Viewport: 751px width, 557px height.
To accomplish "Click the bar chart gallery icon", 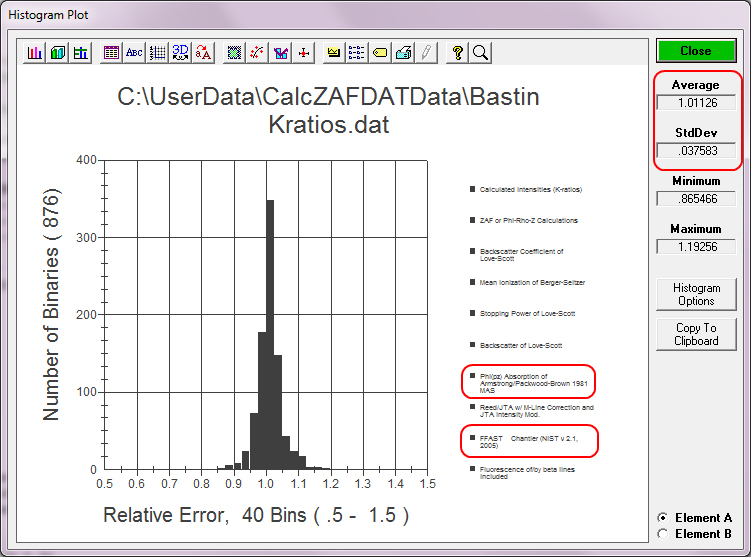I will click(x=35, y=53).
